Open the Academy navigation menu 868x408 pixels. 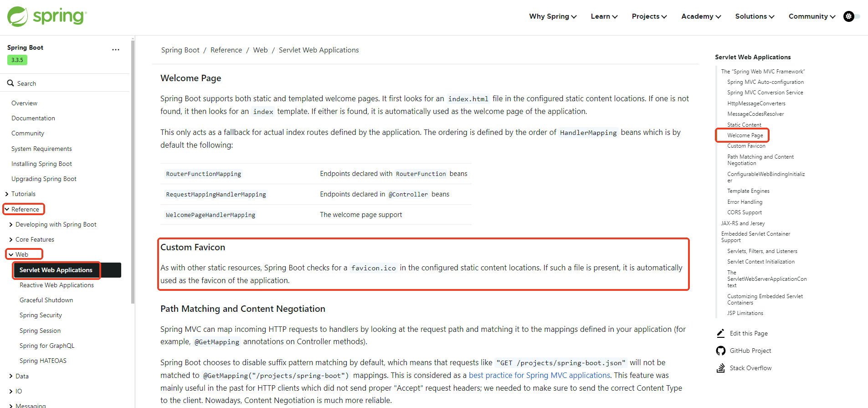tap(701, 16)
